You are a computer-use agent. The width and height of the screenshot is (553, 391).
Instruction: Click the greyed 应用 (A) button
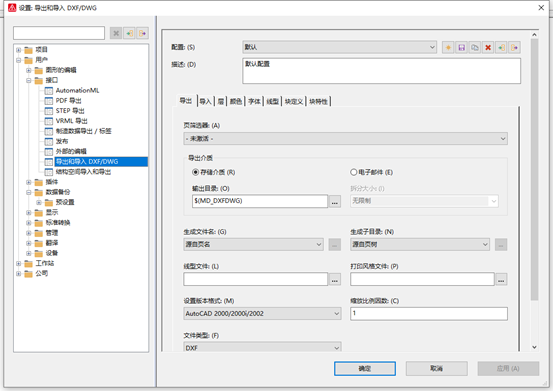(x=508, y=368)
